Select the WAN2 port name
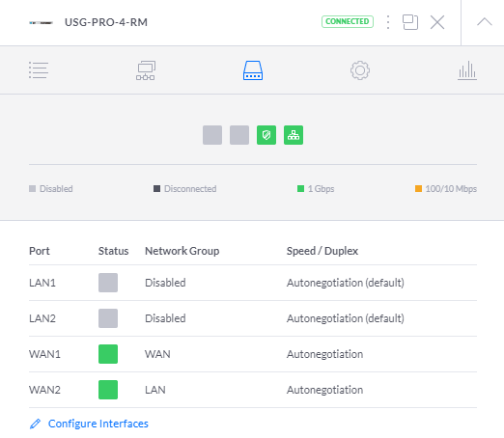Screen dimensions: 504x438 [44, 390]
